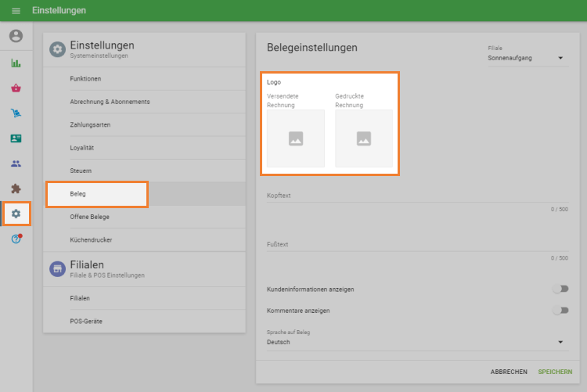587x392 pixels.
Task: Open the user account profile icon
Action: (x=16, y=36)
